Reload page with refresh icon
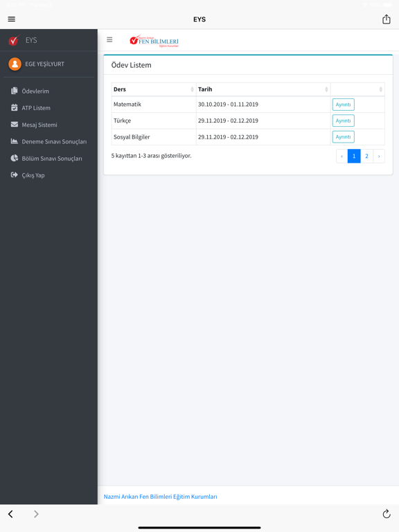 point(387,514)
